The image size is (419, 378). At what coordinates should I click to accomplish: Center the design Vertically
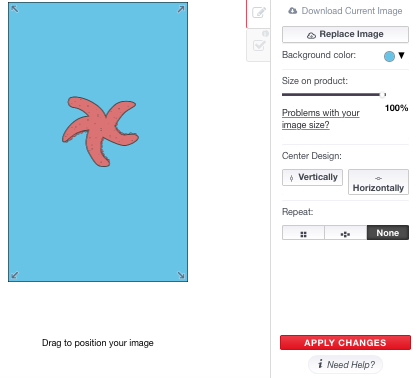pos(312,177)
